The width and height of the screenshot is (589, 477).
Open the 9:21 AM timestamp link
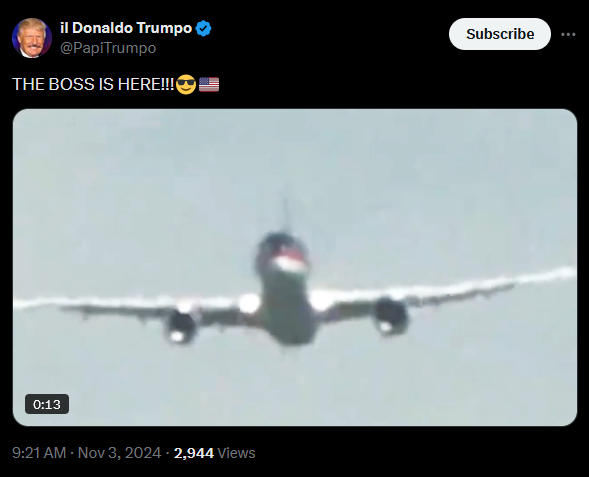tap(39, 453)
